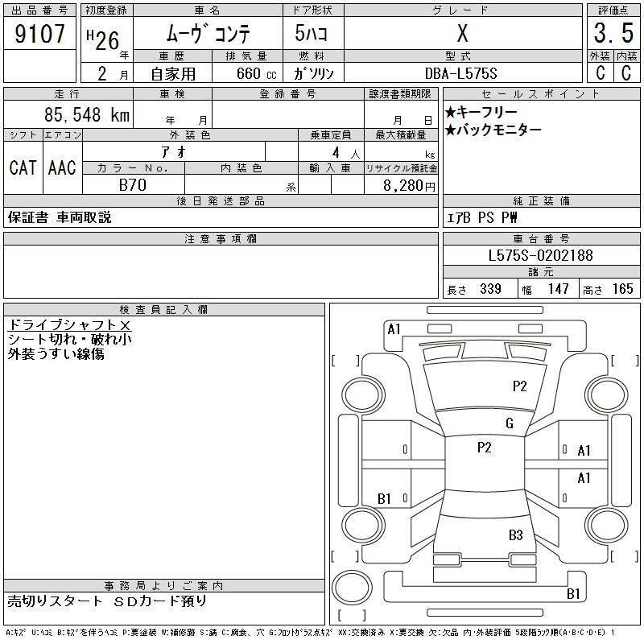This screenshot has height=644, width=644.
Task: Click the "A1" mark on right rear door
Action: [x=584, y=478]
